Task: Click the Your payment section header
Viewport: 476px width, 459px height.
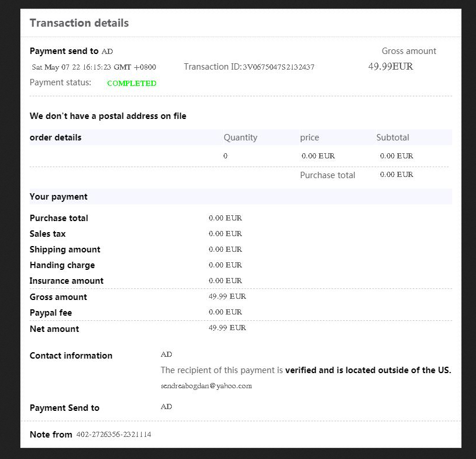Action: 59,197
